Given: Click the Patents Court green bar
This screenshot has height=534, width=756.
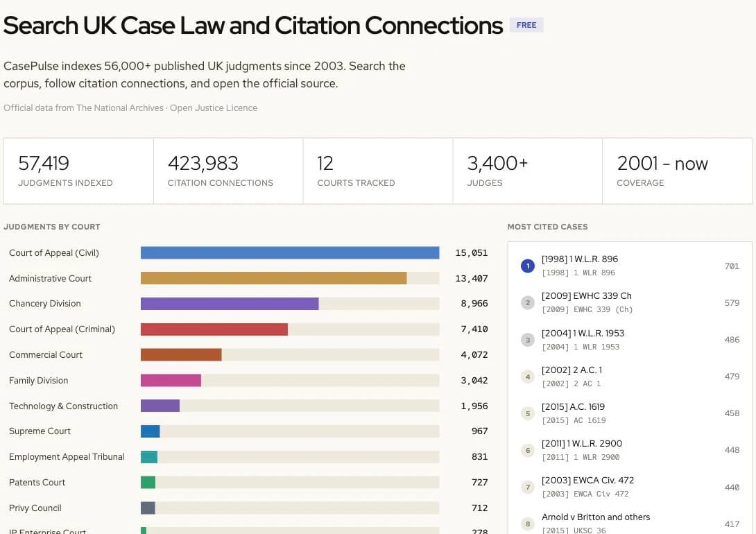Looking at the screenshot, I should coord(148,483).
